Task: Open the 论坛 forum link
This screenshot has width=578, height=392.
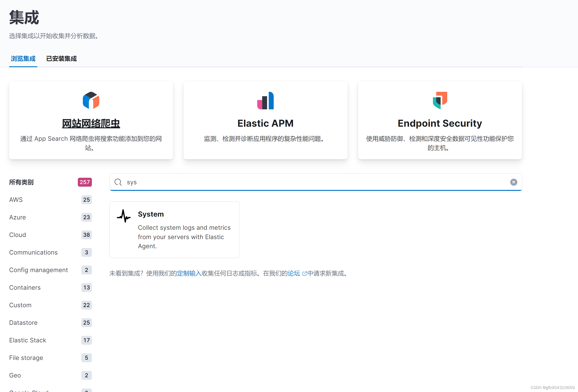Action: (x=294, y=273)
